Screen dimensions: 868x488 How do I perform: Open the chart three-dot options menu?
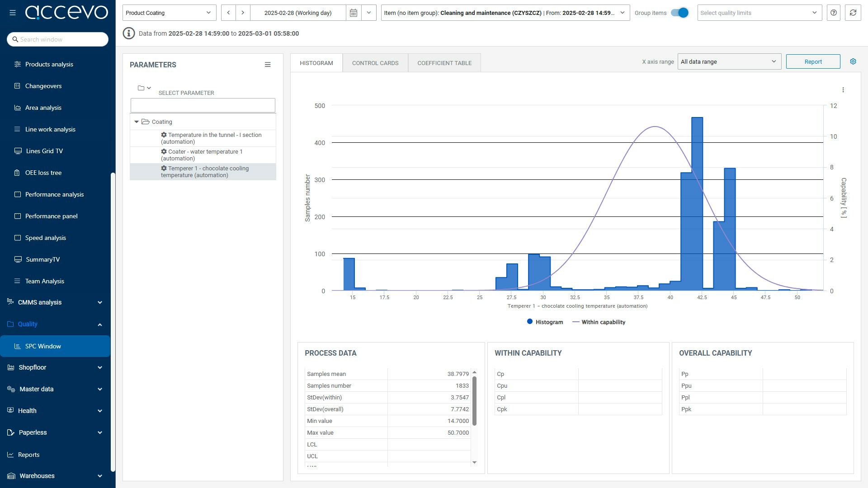(843, 90)
